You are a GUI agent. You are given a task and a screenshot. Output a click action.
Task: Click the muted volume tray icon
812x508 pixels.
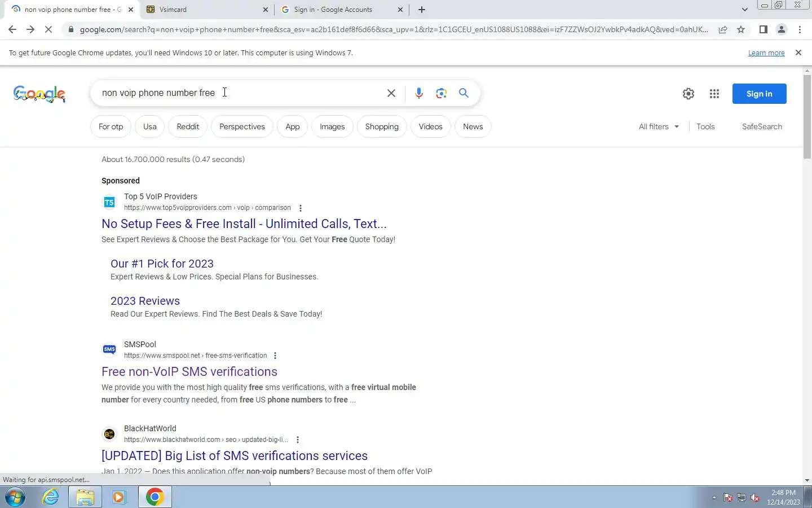[x=755, y=498]
